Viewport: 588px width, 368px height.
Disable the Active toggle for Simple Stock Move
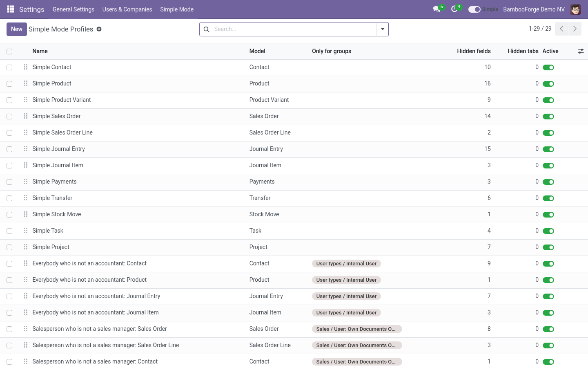tap(548, 215)
